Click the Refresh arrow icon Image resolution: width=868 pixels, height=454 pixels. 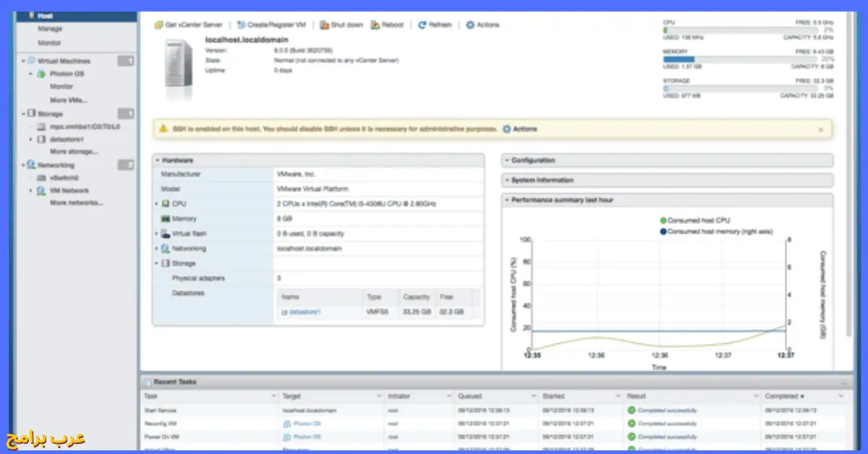coord(422,25)
